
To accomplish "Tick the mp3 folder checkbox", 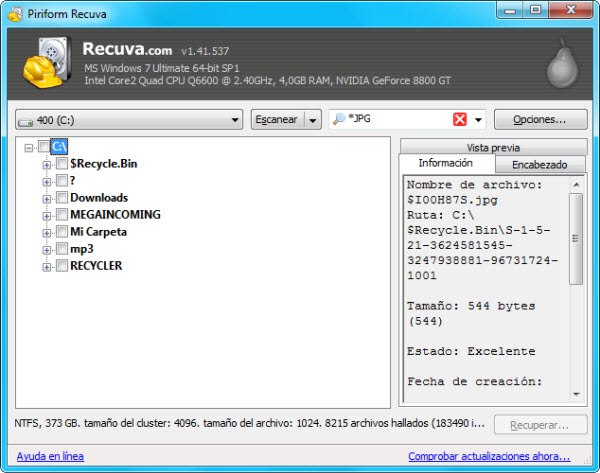I will [62, 249].
